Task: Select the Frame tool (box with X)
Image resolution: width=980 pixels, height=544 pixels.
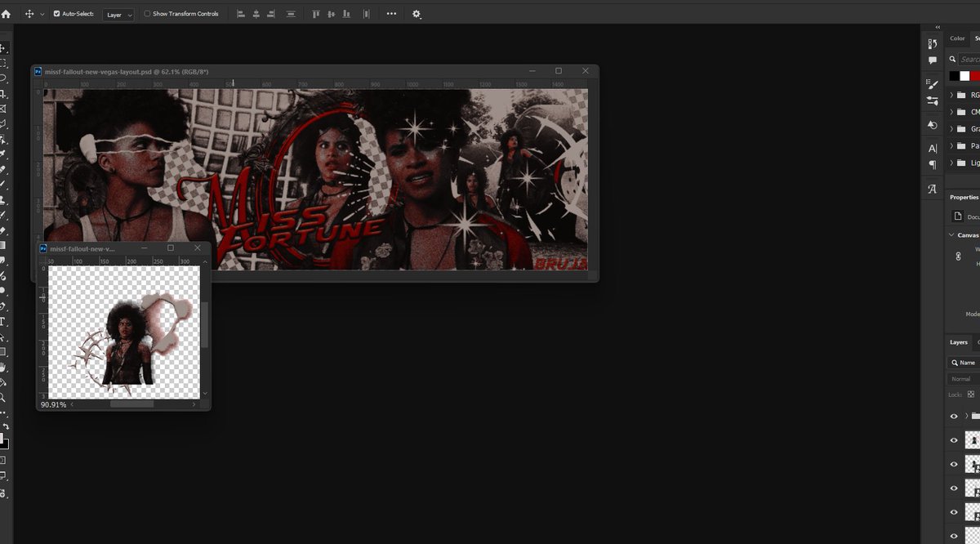Action: (3, 109)
